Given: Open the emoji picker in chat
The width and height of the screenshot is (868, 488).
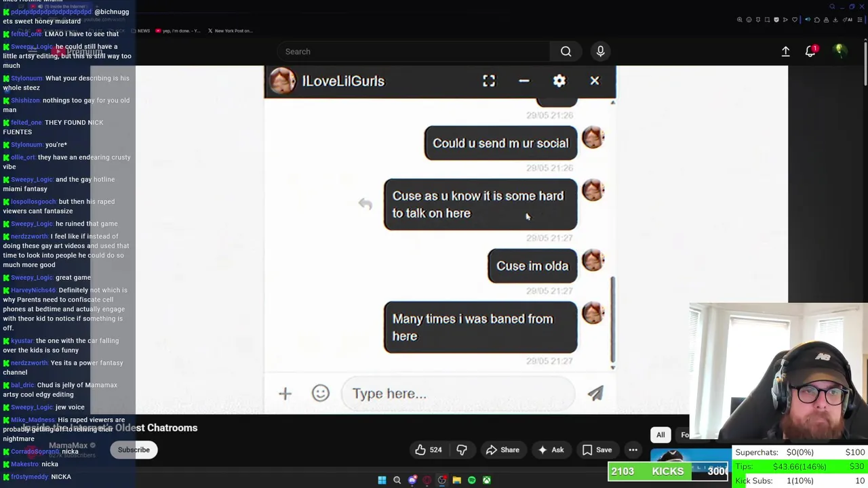Looking at the screenshot, I should 320,394.
